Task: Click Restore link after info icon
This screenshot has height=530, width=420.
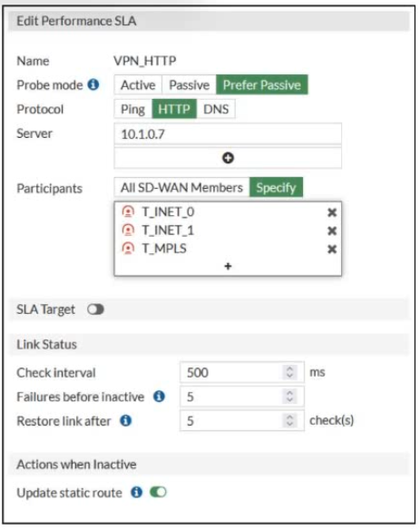Action: [126, 421]
